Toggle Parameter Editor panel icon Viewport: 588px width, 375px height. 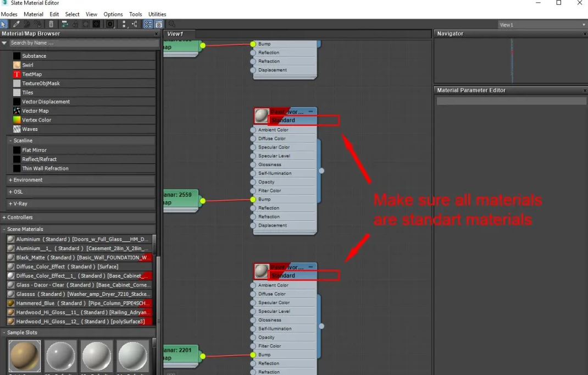tap(159, 24)
